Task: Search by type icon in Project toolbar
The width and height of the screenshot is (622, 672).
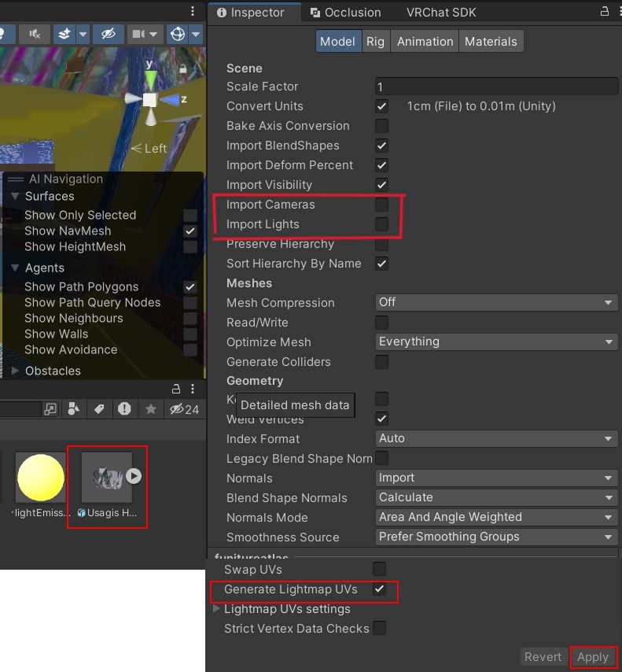Action: pyautogui.click(x=74, y=409)
